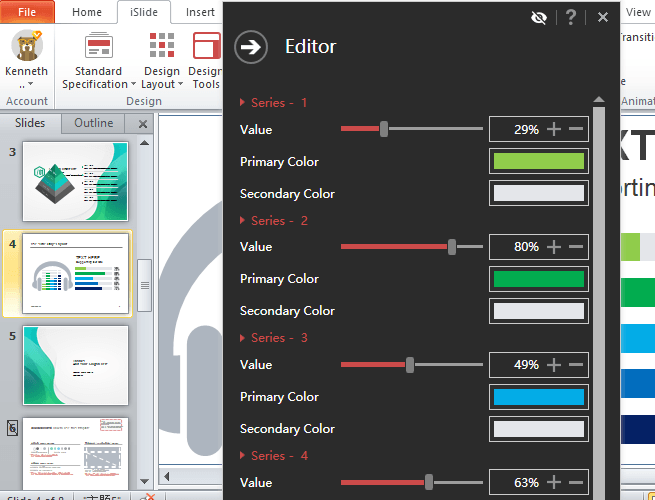Adjust the Series 1 value slider handle

(383, 129)
